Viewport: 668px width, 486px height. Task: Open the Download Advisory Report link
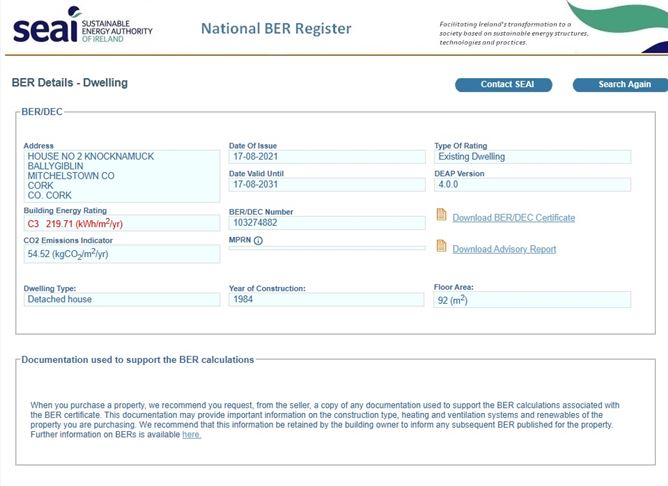tap(504, 249)
